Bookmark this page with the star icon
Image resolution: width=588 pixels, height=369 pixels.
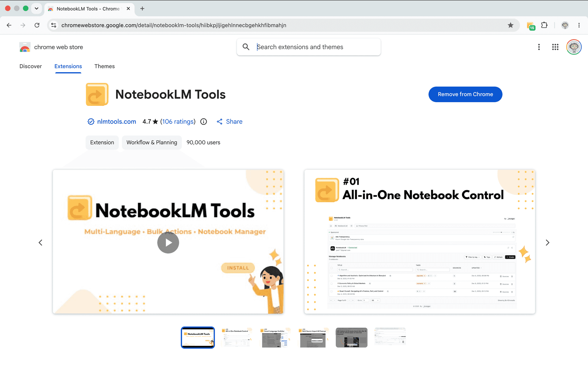pos(510,25)
